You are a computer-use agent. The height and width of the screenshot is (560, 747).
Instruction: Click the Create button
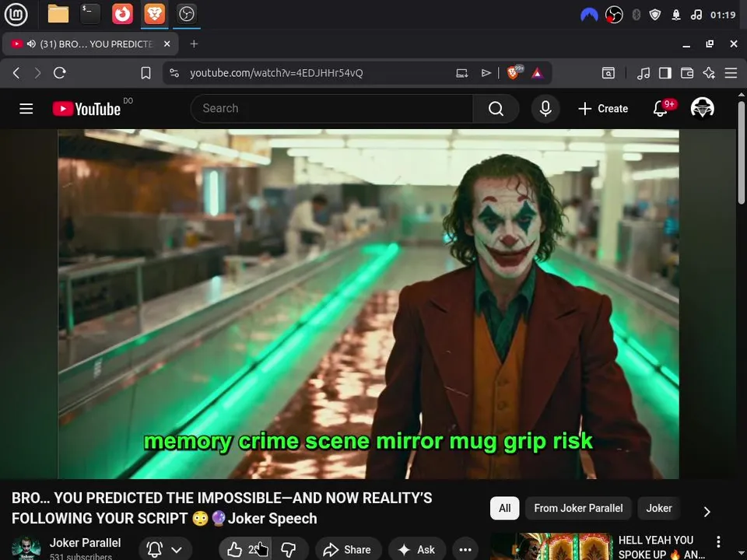[x=603, y=109]
